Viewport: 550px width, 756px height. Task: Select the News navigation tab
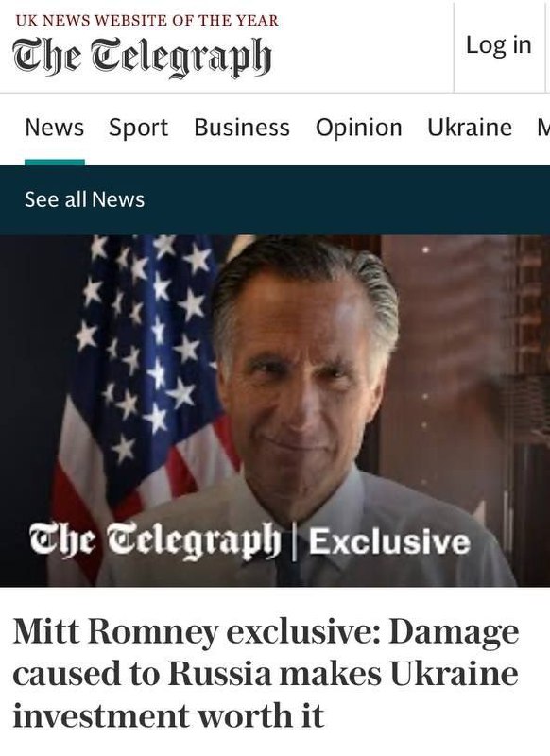[x=55, y=128]
